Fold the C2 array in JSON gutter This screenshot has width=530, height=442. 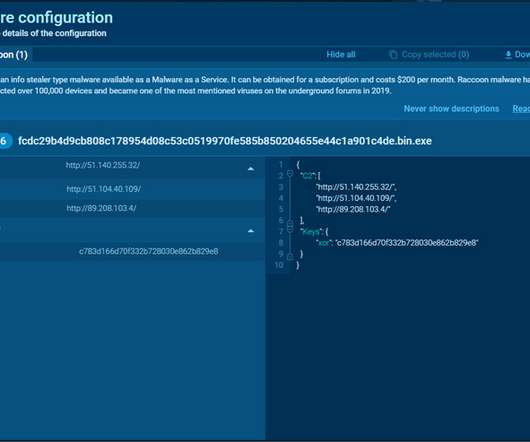tap(290, 174)
